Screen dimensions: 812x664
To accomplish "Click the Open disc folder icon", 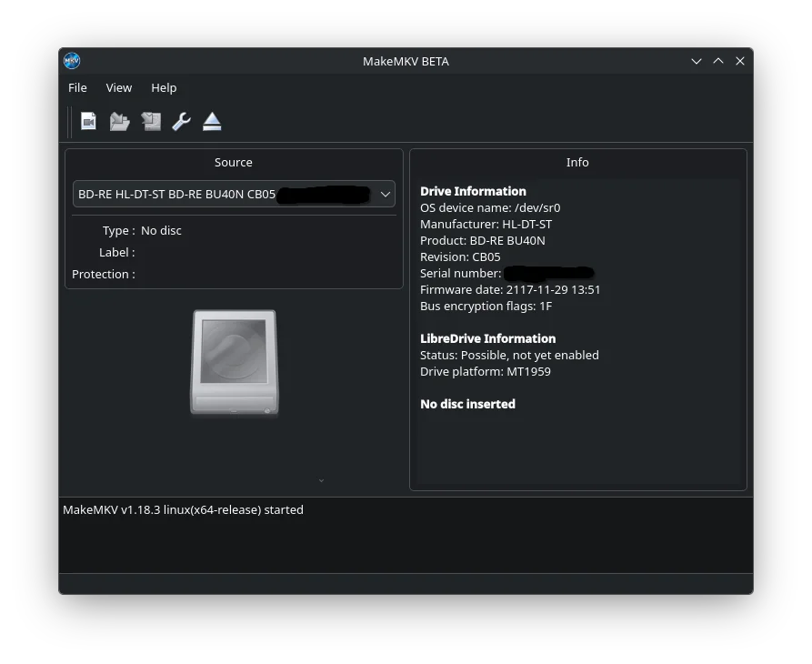I will [120, 122].
